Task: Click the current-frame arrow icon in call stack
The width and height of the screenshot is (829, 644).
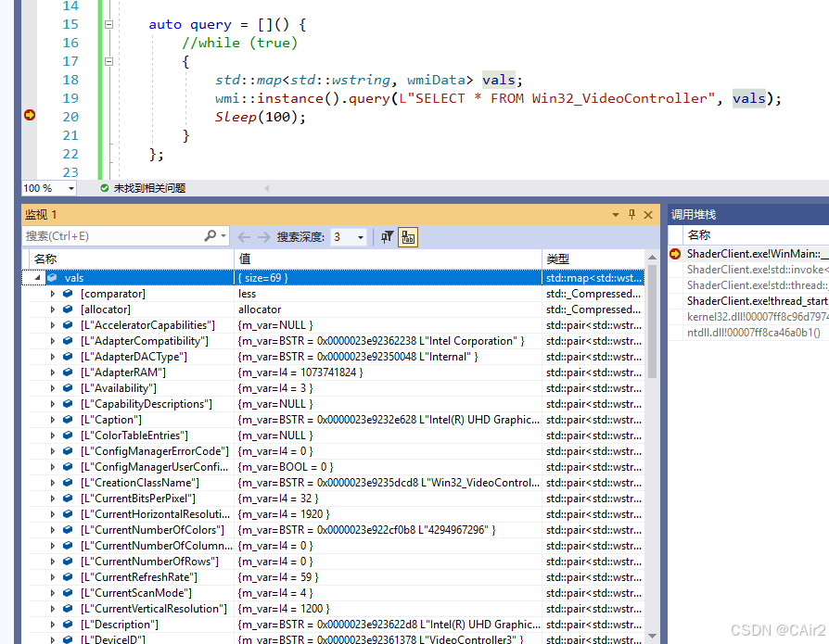Action: 675,254
